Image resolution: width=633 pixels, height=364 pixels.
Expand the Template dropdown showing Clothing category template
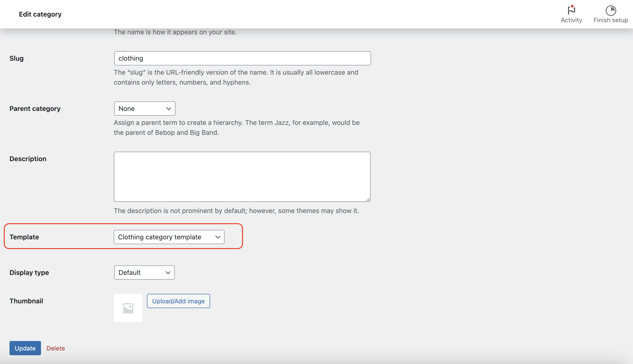tap(169, 237)
